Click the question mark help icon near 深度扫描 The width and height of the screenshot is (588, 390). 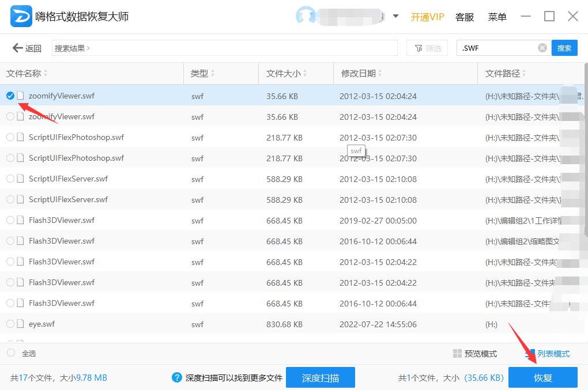point(176,377)
